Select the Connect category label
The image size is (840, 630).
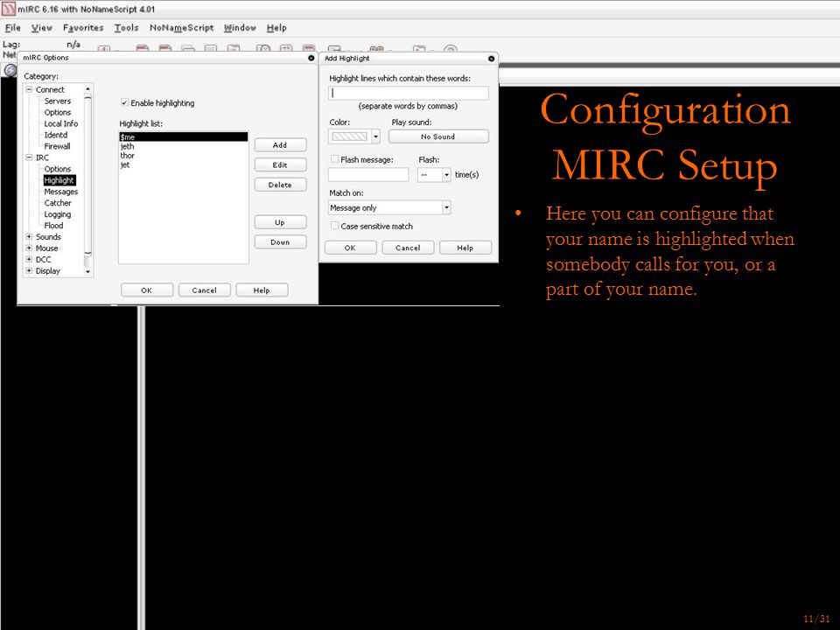pos(50,89)
